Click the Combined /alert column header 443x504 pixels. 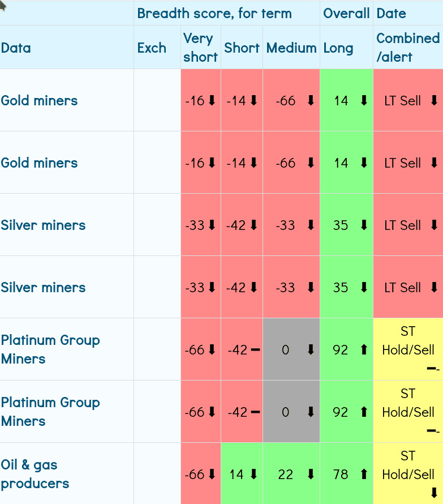coord(407,48)
